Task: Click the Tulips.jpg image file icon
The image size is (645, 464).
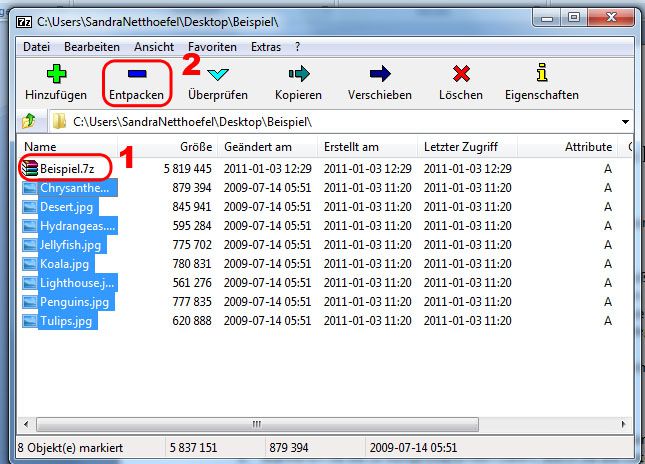Action: click(x=30, y=321)
